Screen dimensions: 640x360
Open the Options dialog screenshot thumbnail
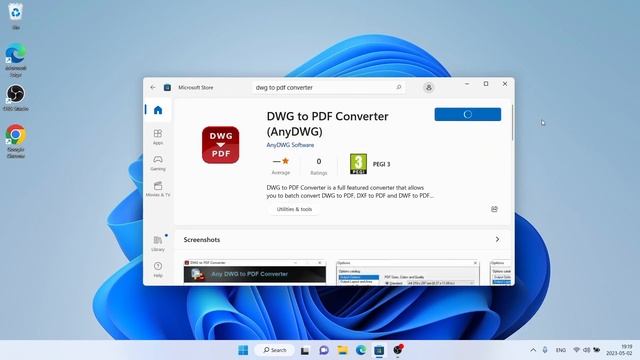pos(408,272)
